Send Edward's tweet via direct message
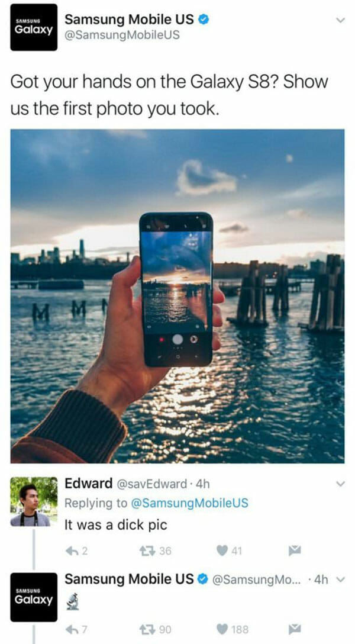355x644 pixels. click(x=295, y=550)
